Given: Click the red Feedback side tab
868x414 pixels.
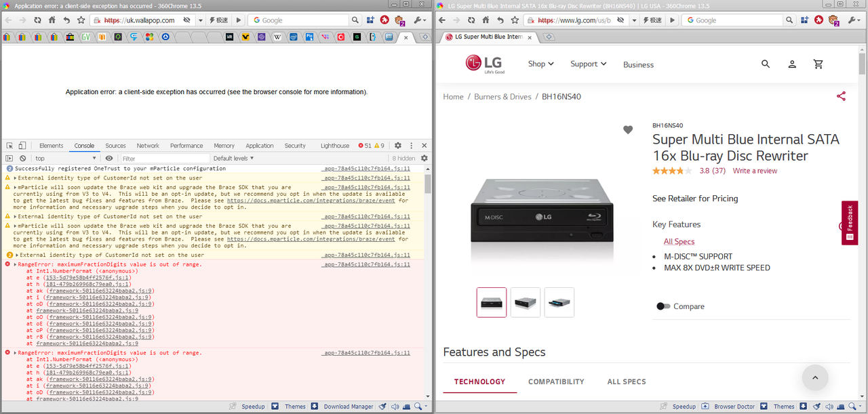Looking at the screenshot, I should point(850,223).
